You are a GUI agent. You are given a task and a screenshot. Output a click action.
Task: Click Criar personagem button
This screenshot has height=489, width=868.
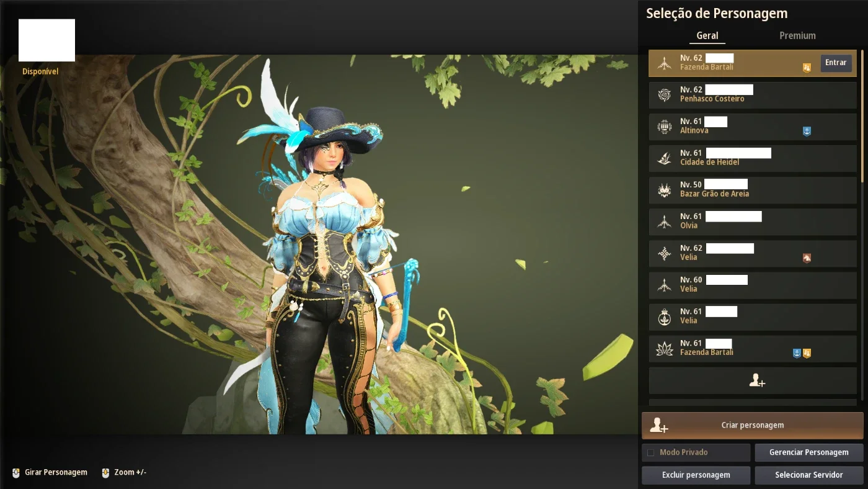pyautogui.click(x=753, y=426)
